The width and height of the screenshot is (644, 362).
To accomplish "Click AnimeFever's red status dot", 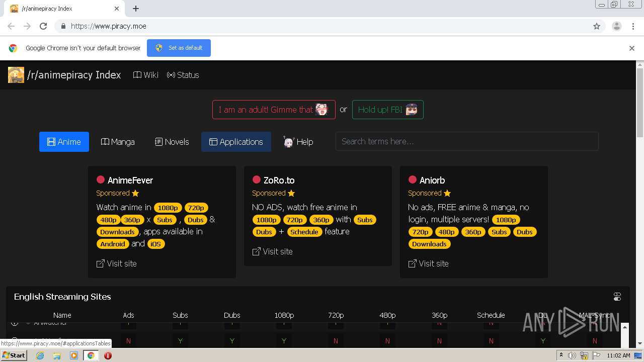I will point(101,179).
